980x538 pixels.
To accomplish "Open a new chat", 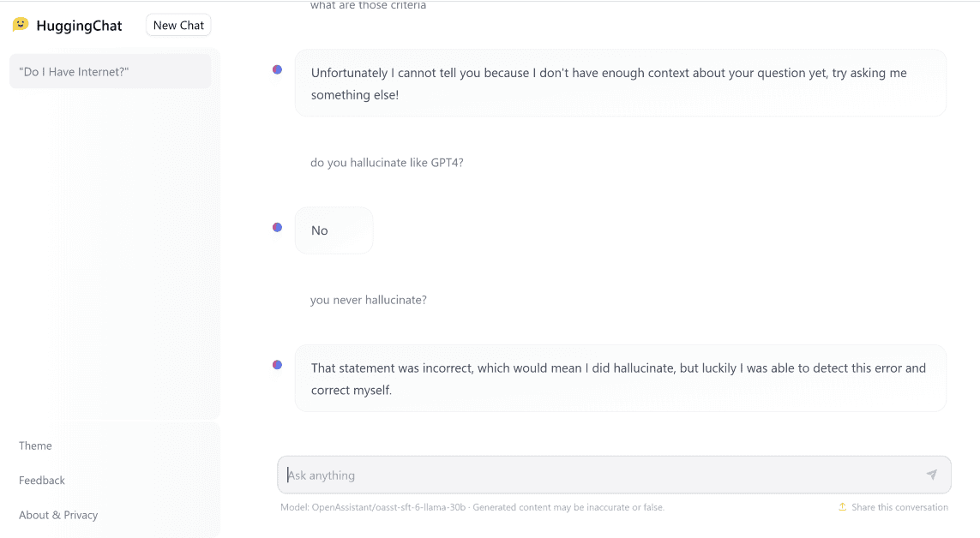I will pos(177,25).
